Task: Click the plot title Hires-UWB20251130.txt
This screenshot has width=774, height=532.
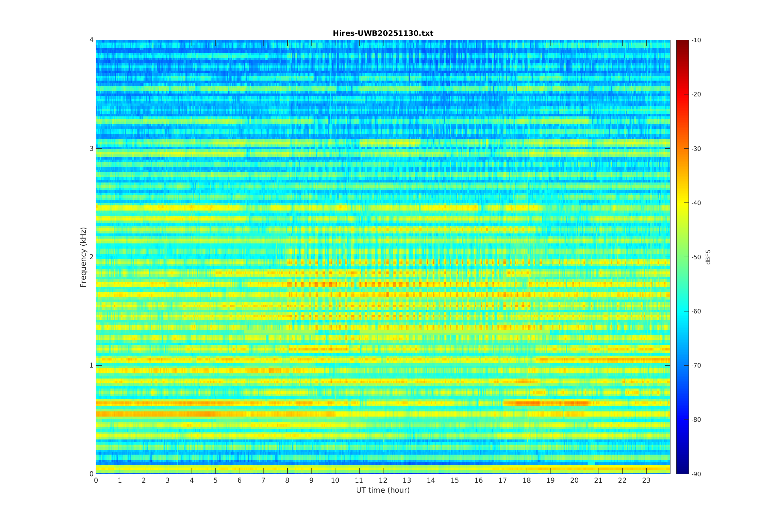Action: tap(383, 33)
